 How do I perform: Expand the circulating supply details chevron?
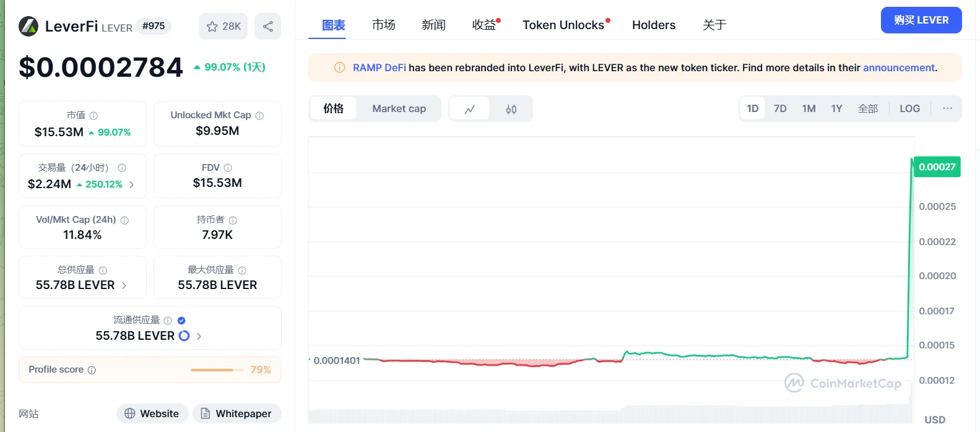coord(199,336)
